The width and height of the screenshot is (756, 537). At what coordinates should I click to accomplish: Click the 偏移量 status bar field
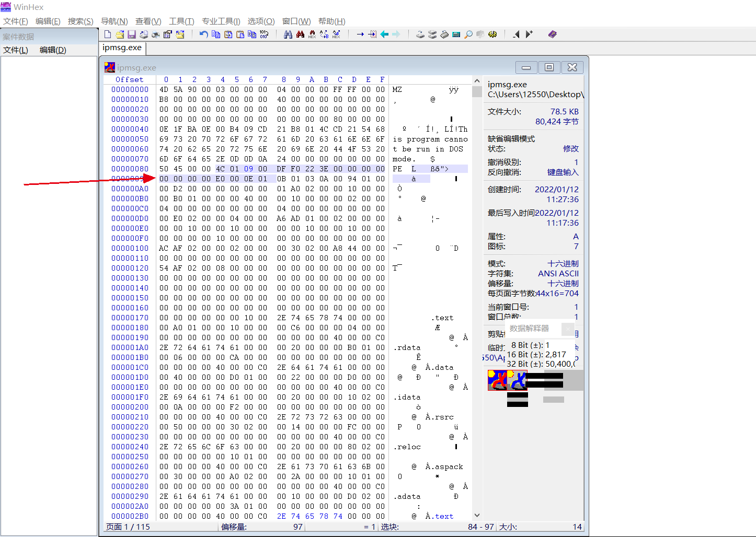pyautogui.click(x=262, y=527)
